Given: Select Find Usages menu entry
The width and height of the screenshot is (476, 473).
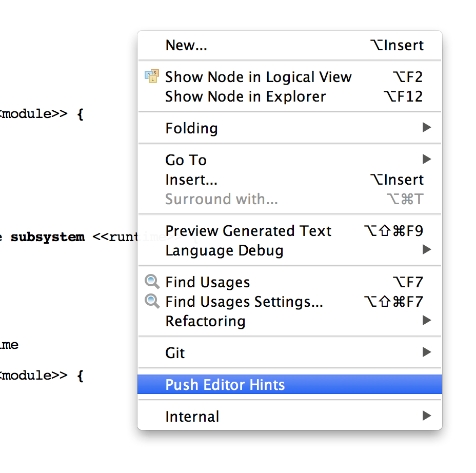Looking at the screenshot, I should point(207,282).
